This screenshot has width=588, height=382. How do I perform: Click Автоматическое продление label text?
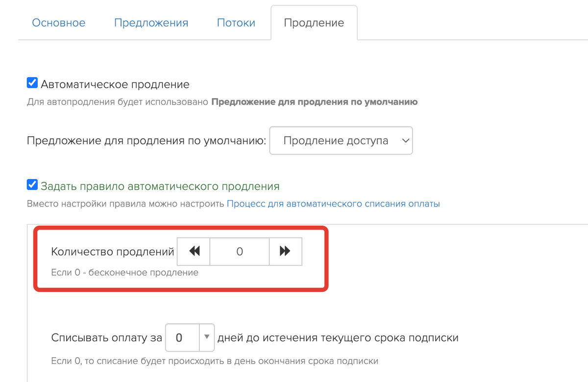pos(115,84)
